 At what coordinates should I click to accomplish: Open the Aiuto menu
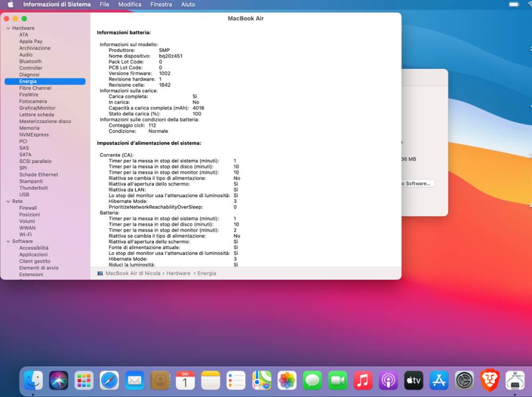pyautogui.click(x=188, y=4)
